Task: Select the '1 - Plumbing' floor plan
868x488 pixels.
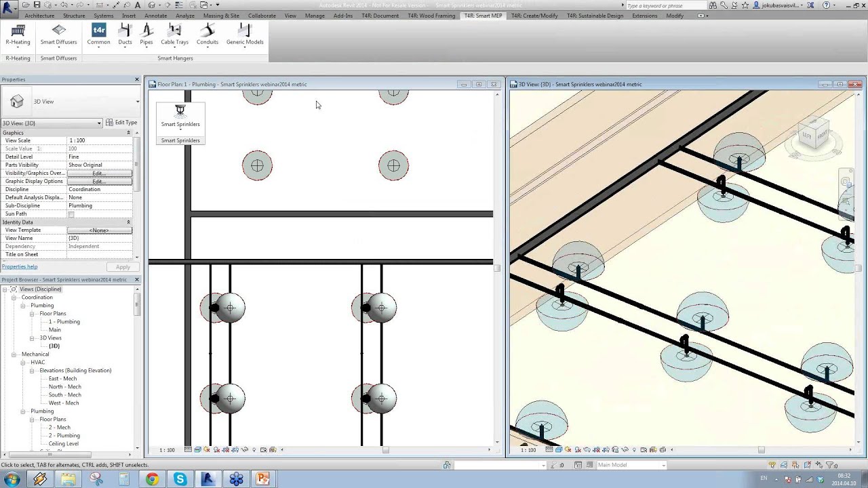Action: (64, 322)
